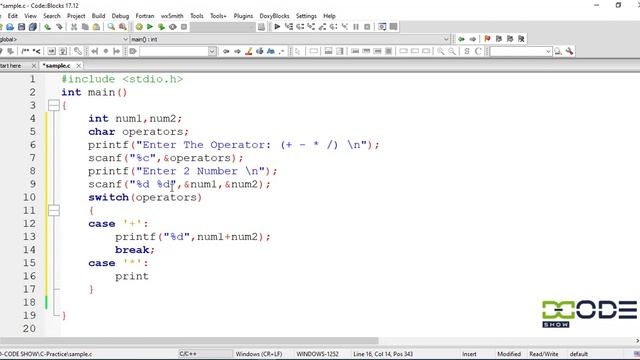Viewport: 640px width, 360px height.
Task: Click the Cut scissors icon
Action: [x=74, y=27]
